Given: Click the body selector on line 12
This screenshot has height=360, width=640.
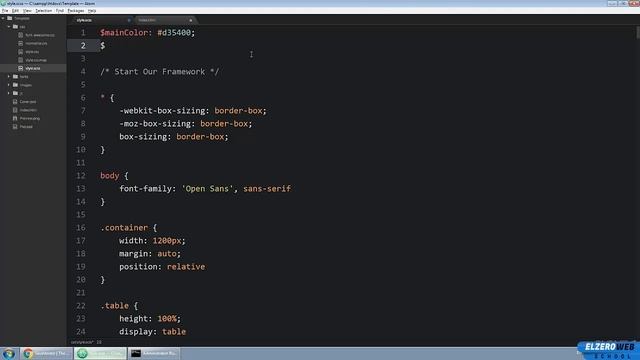Looking at the screenshot, I should pyautogui.click(x=109, y=176).
